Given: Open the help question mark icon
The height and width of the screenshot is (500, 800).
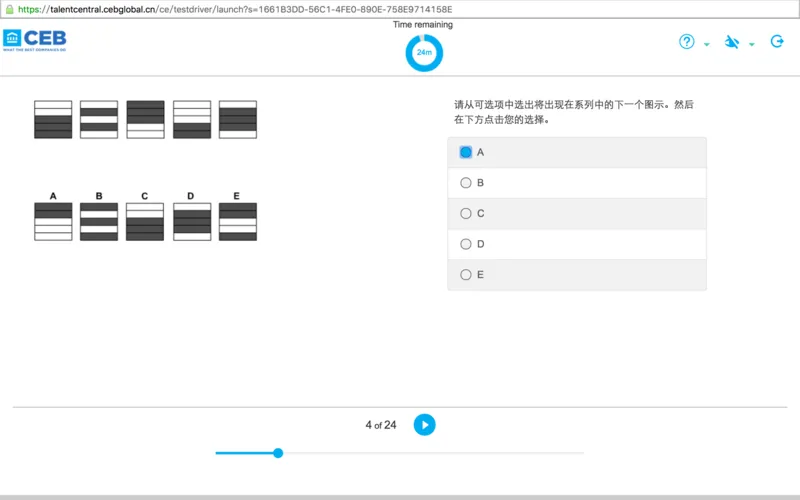Looking at the screenshot, I should (686, 41).
